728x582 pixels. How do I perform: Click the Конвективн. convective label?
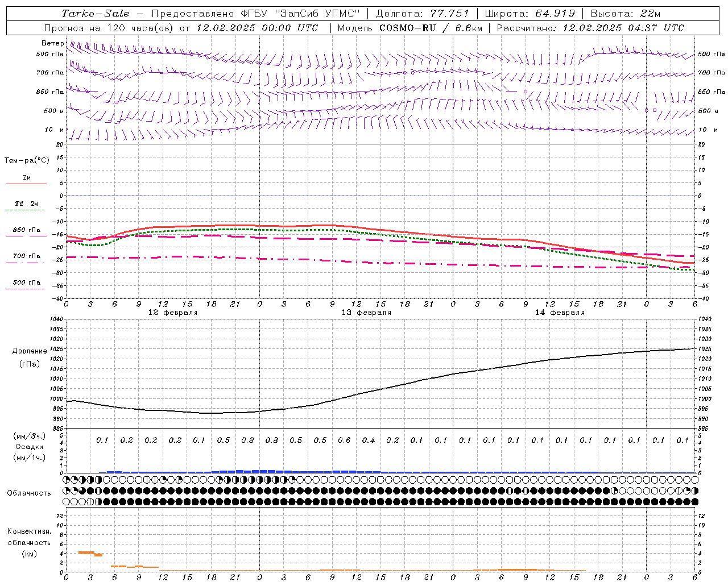(x=29, y=531)
